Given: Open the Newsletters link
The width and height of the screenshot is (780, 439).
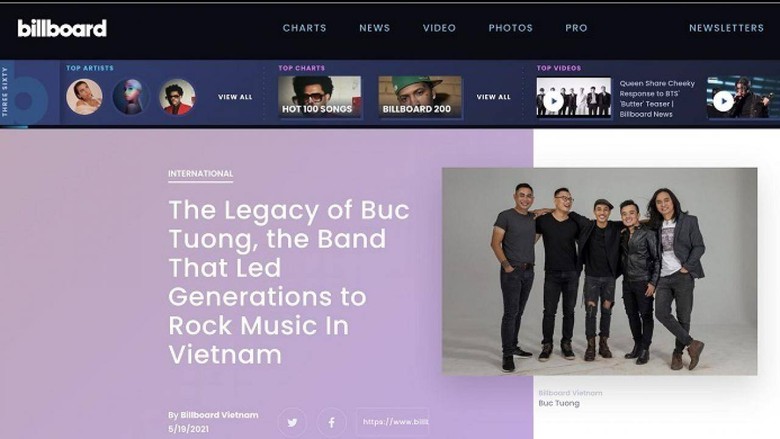Looking at the screenshot, I should 726,28.
